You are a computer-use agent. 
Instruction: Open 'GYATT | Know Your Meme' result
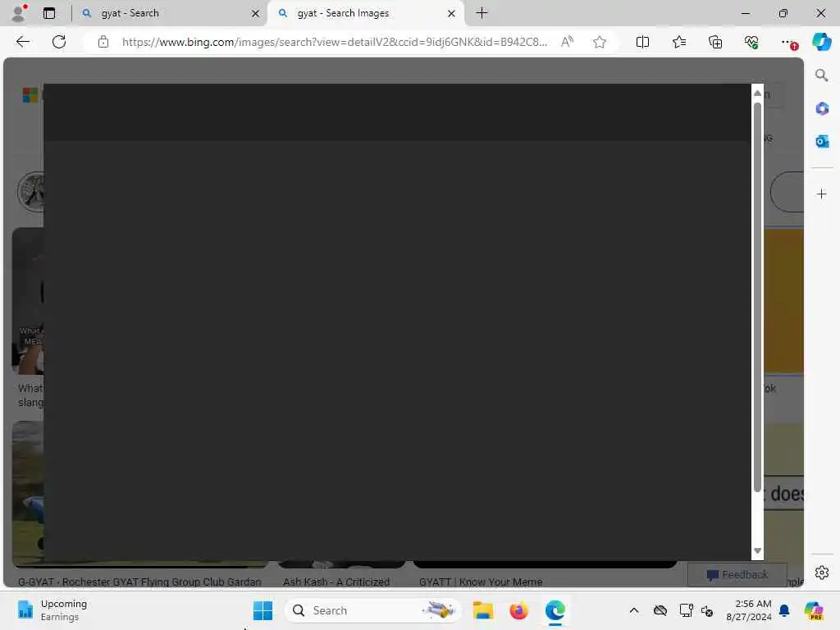(x=481, y=582)
